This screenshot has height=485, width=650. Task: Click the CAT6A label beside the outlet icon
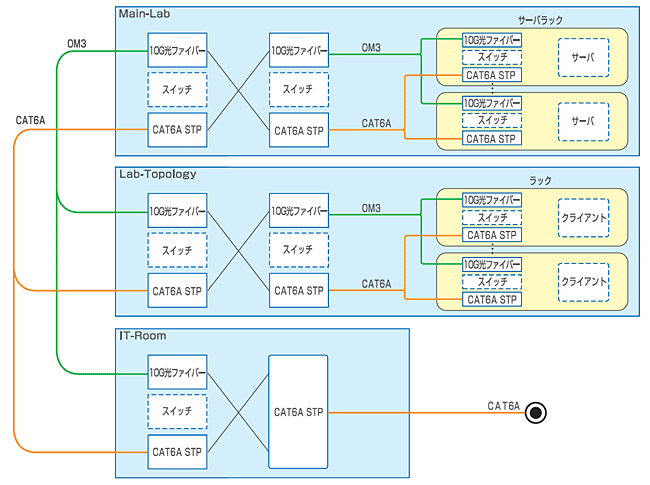coord(504,405)
